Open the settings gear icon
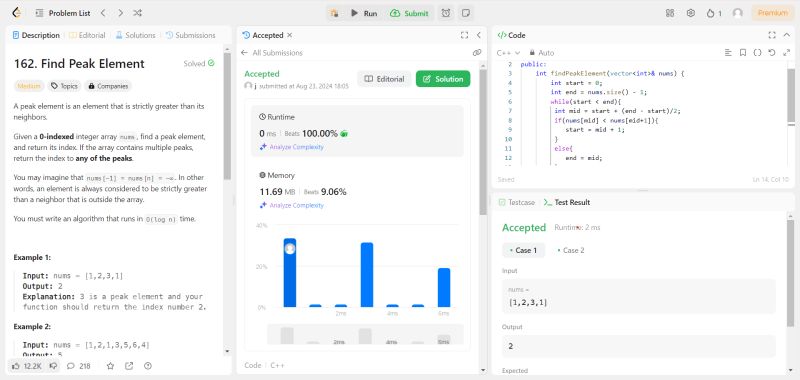Image resolution: width=800 pixels, height=380 pixels. click(691, 13)
